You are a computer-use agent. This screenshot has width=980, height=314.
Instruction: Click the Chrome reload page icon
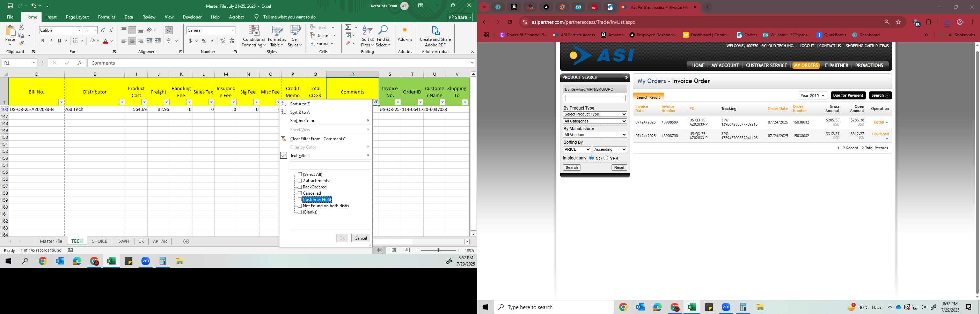click(x=510, y=22)
